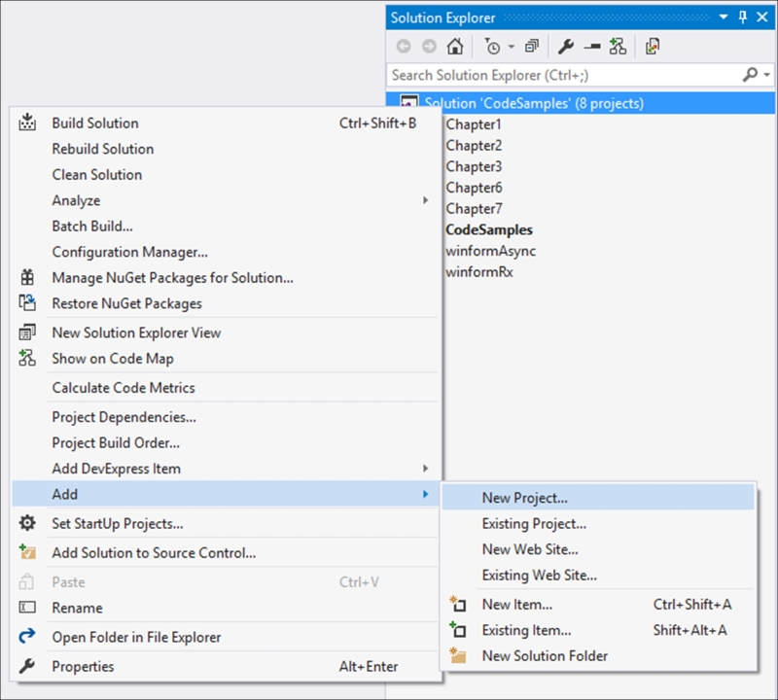Click the Show on Code Map menu icon
The width and height of the screenshot is (778, 700).
coord(27,358)
